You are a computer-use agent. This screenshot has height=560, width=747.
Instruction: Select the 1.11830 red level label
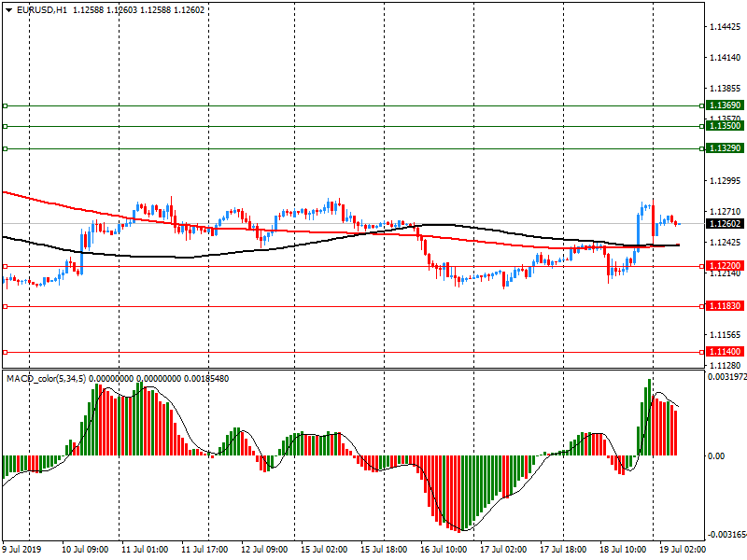pos(725,306)
